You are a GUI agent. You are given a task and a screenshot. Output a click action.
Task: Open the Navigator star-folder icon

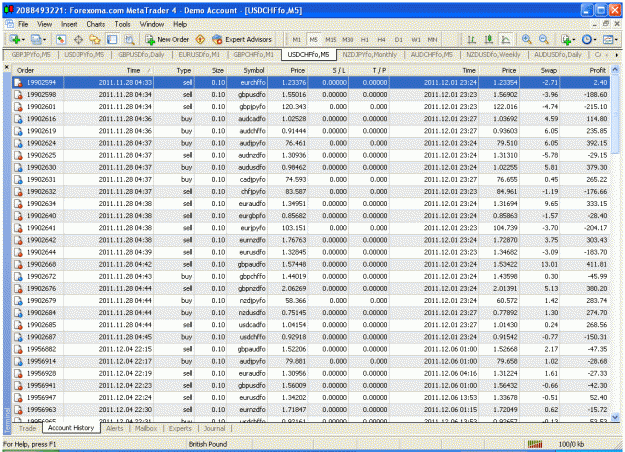(95, 39)
